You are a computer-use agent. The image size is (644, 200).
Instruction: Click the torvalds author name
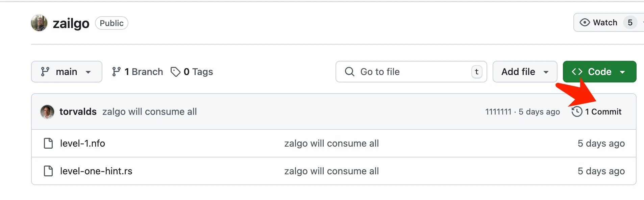click(x=78, y=111)
